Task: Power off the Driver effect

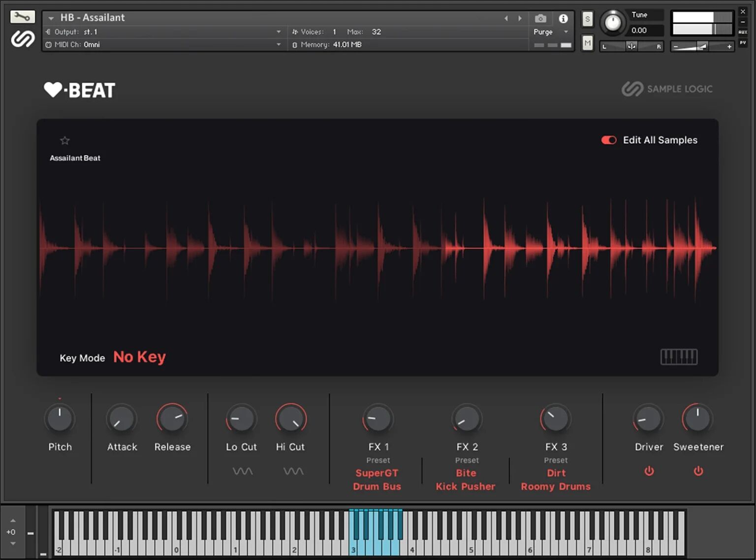Action: pos(649,471)
